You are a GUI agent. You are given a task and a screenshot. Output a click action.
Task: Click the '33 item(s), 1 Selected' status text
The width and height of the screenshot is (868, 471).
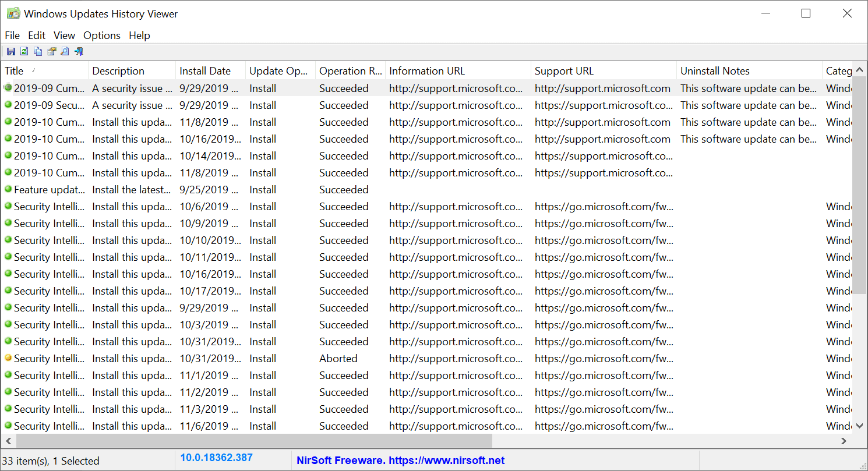pos(51,461)
